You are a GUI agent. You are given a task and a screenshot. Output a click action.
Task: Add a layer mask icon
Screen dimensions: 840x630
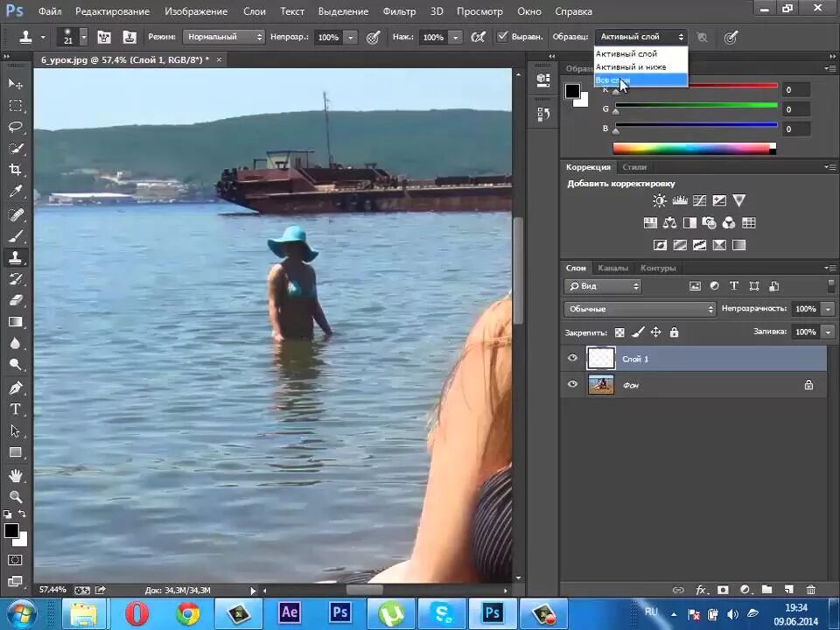(x=723, y=590)
